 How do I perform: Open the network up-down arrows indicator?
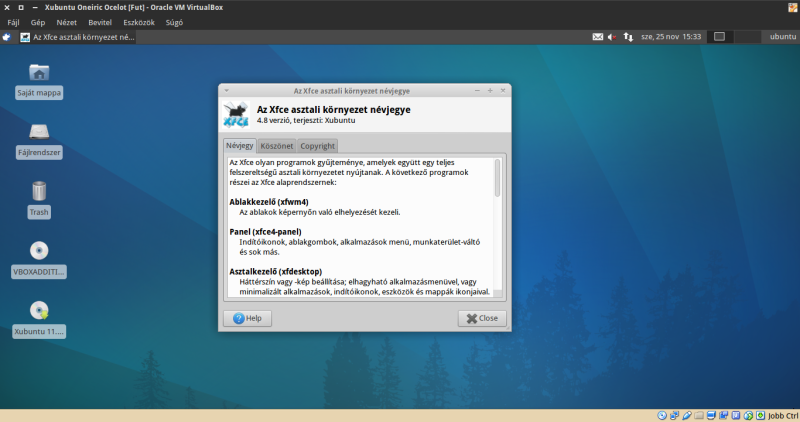pos(628,37)
